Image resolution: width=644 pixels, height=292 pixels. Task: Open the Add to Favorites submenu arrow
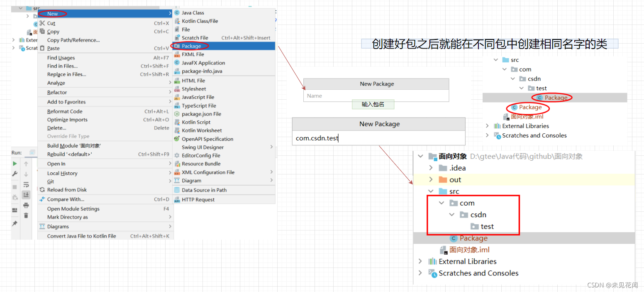click(x=170, y=102)
